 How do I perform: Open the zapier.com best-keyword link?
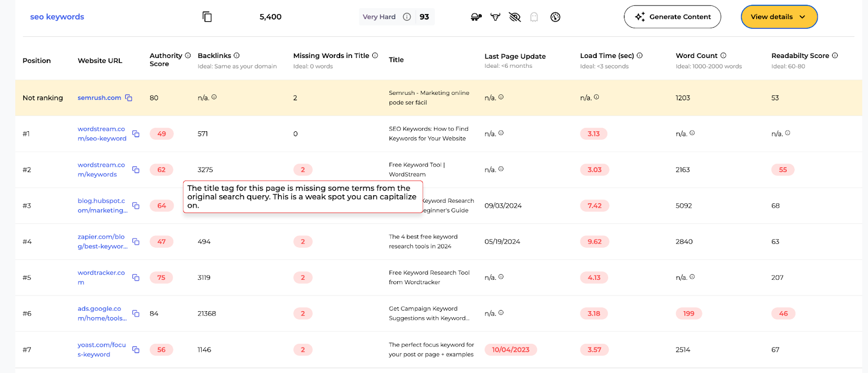pos(102,241)
